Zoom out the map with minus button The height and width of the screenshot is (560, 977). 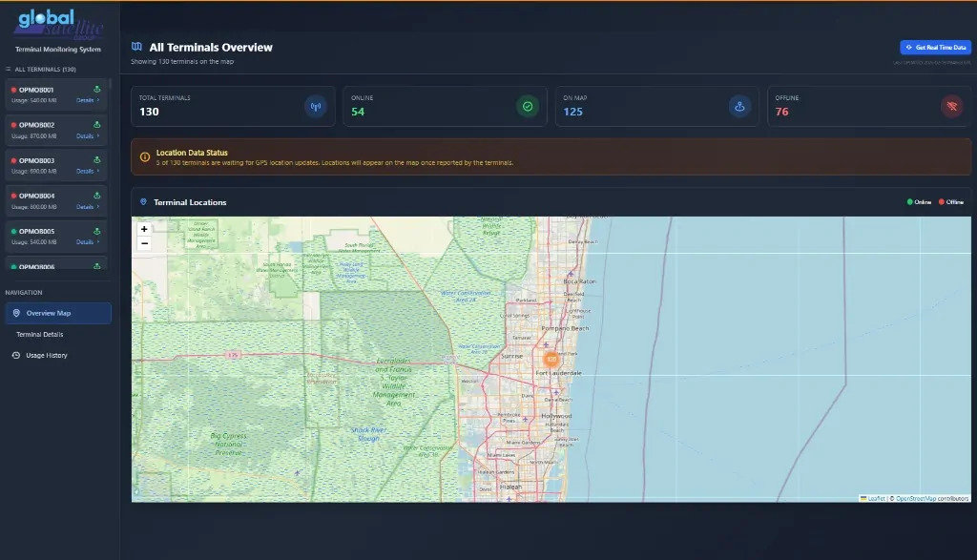[144, 243]
